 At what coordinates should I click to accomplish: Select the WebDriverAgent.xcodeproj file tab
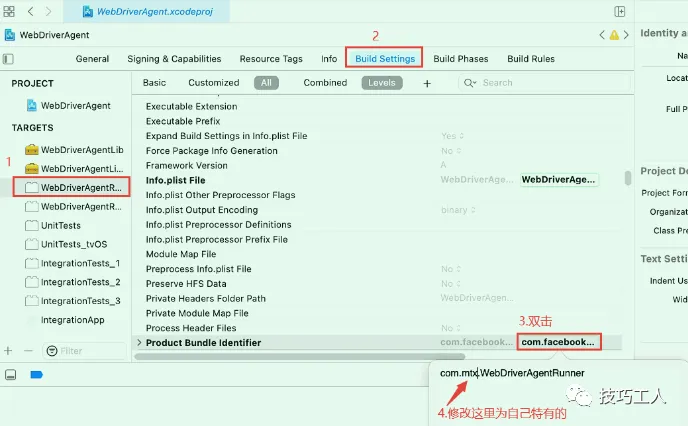pyautogui.click(x=147, y=11)
